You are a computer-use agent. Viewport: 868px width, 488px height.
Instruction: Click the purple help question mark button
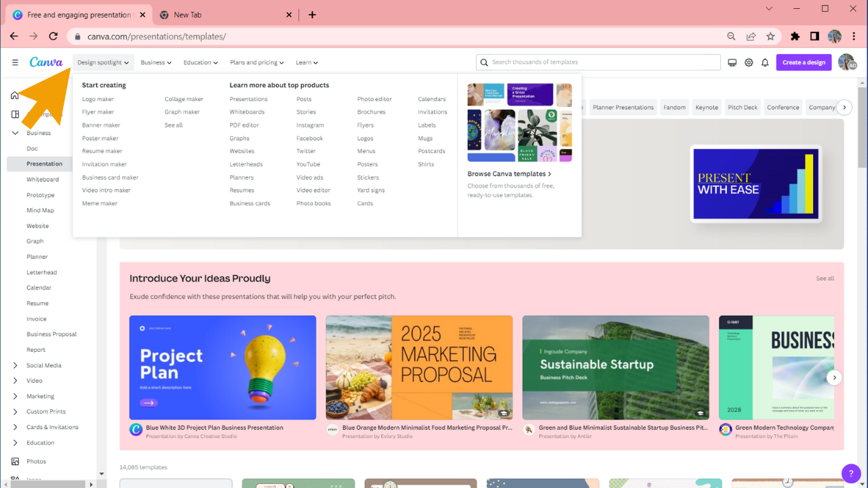tap(851, 473)
